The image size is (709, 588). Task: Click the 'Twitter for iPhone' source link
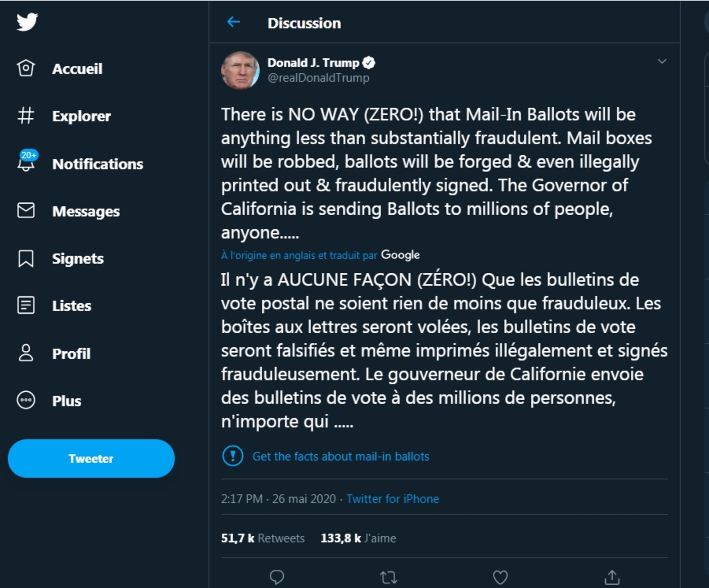coord(393,499)
